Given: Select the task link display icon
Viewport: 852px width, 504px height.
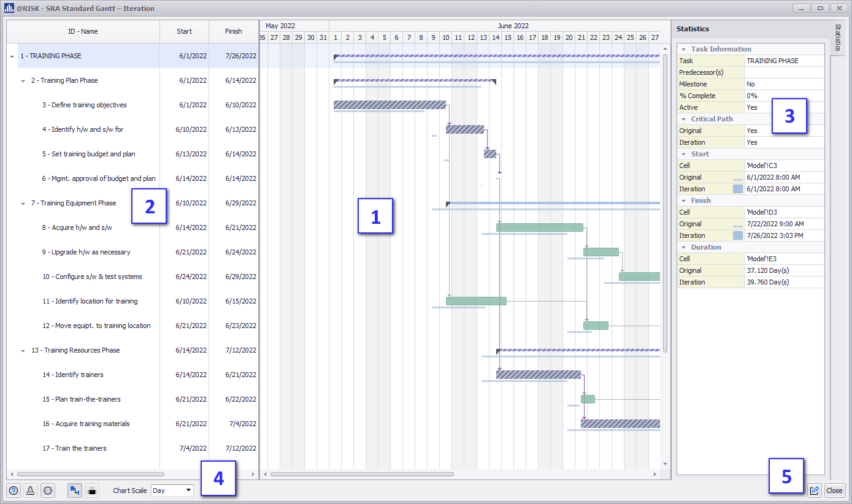Looking at the screenshot, I should (x=75, y=490).
